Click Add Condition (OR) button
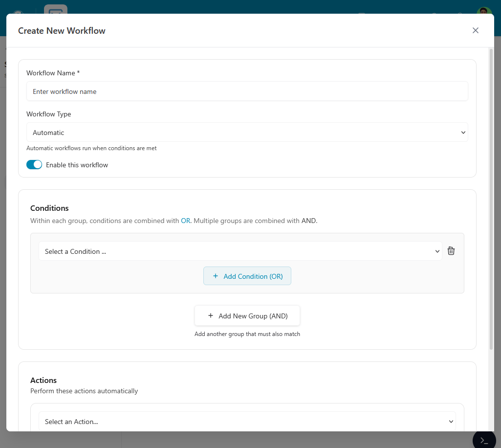This screenshot has height=448, width=501. [x=247, y=276]
